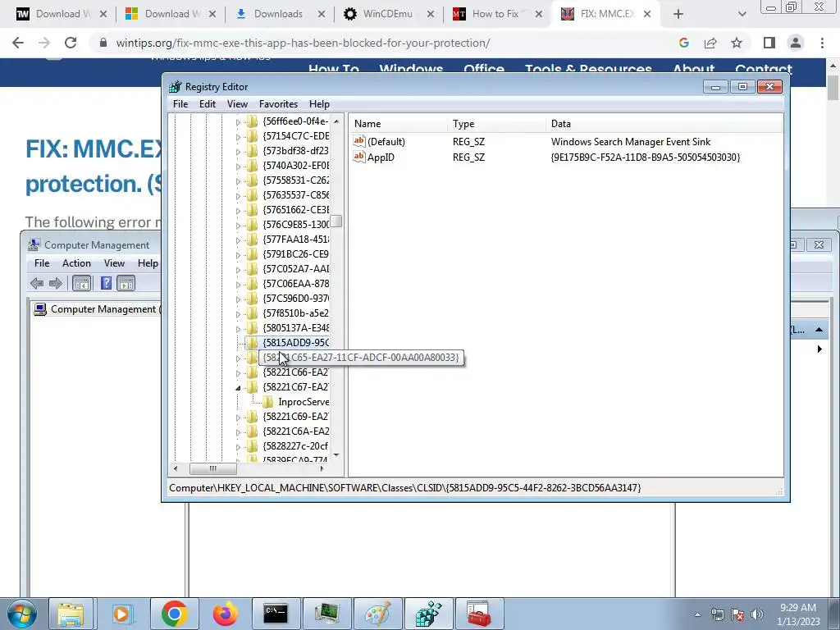This screenshot has width=840, height=630.
Task: Open Computer Management File menu
Action: (x=42, y=263)
